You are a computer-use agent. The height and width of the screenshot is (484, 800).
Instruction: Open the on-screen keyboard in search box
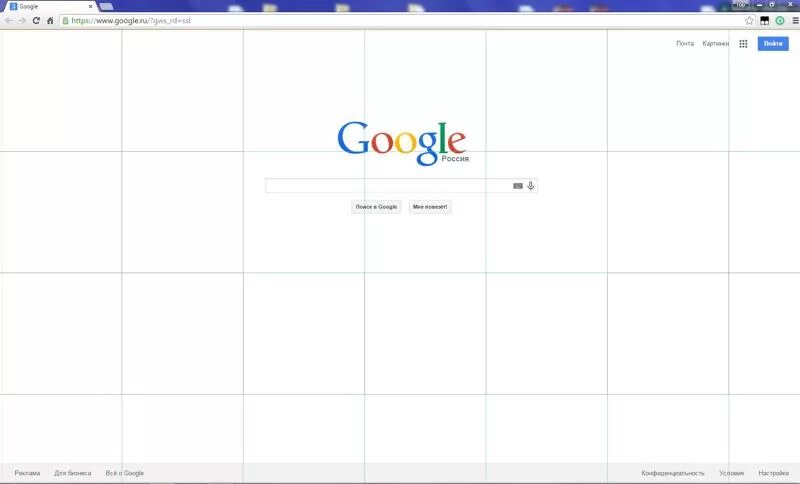[x=518, y=186]
